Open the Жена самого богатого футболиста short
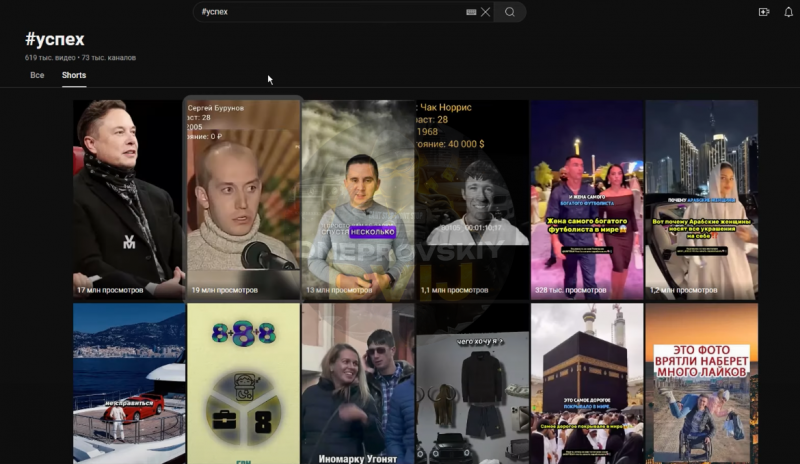 coord(587,199)
